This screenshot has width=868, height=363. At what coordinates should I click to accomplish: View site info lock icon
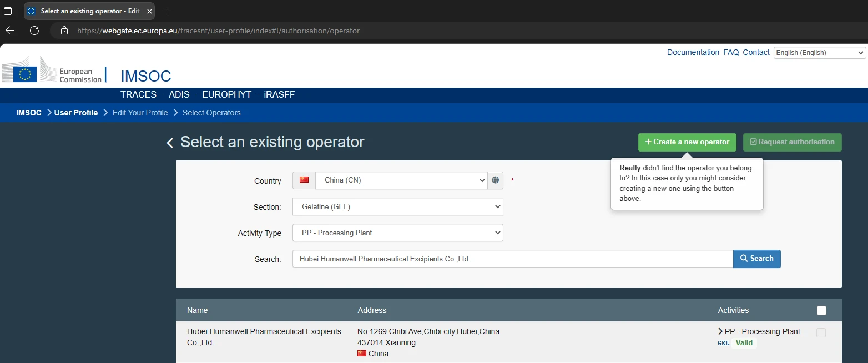(x=64, y=31)
